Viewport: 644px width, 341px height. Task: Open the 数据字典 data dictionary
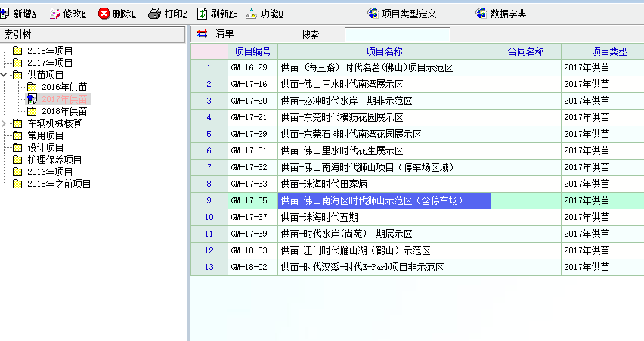[x=481, y=14]
